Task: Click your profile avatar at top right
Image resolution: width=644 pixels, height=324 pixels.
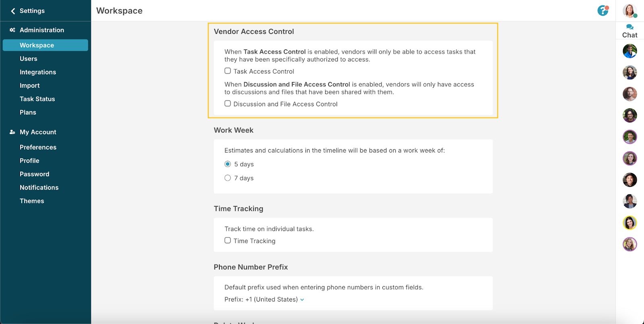Action: pos(629,10)
